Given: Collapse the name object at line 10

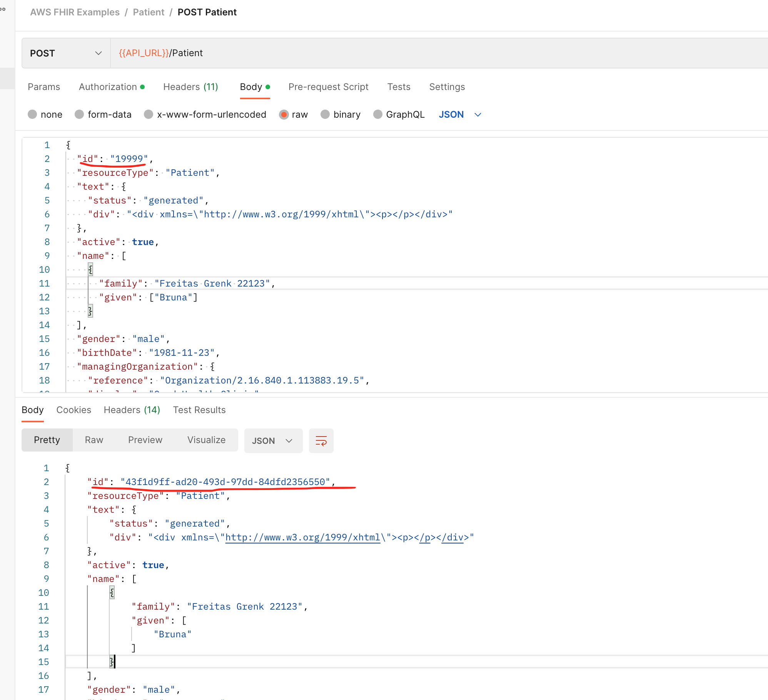Looking at the screenshot, I should pyautogui.click(x=90, y=269).
